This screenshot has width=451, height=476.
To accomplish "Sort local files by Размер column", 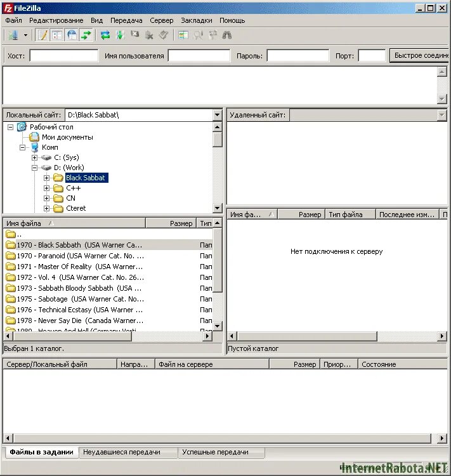I will 171,223.
